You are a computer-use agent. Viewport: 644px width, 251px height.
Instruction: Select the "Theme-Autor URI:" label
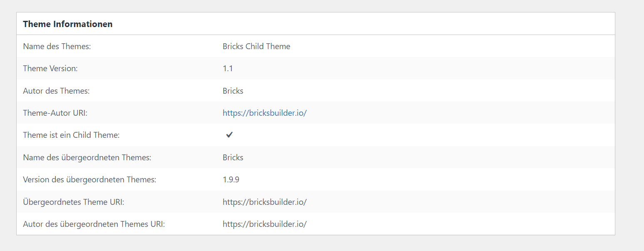[54, 113]
